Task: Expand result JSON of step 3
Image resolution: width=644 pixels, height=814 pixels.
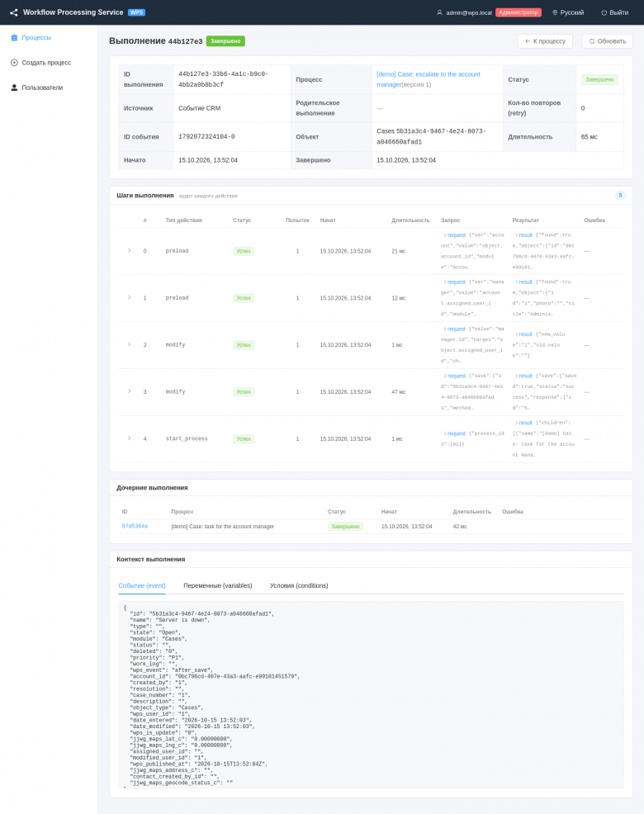Action: (523, 376)
